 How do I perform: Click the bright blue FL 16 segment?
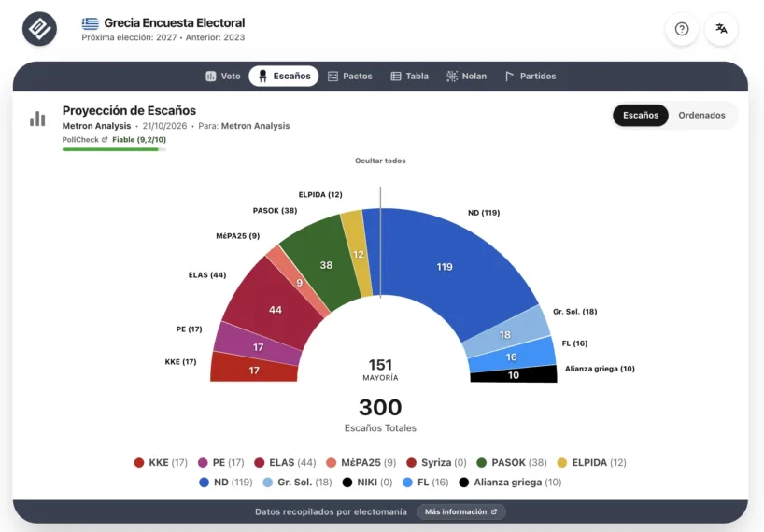511,357
